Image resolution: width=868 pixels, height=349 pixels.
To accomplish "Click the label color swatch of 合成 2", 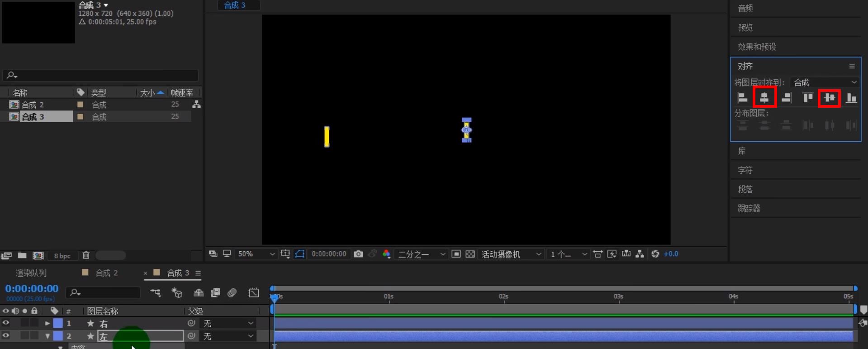I will pyautogui.click(x=81, y=105).
